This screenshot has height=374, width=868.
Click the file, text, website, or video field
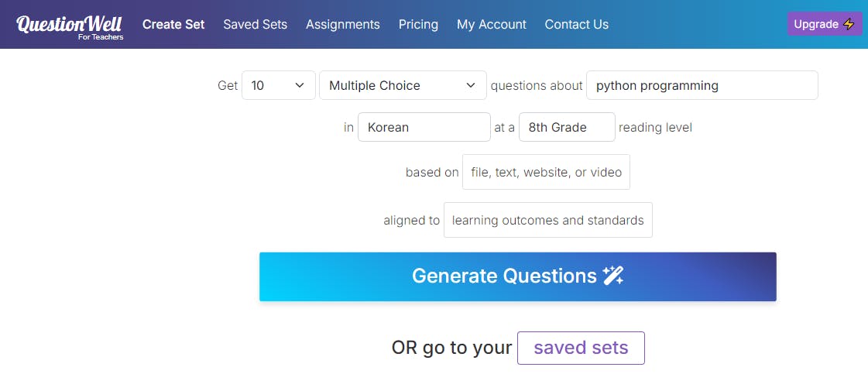[545, 172]
